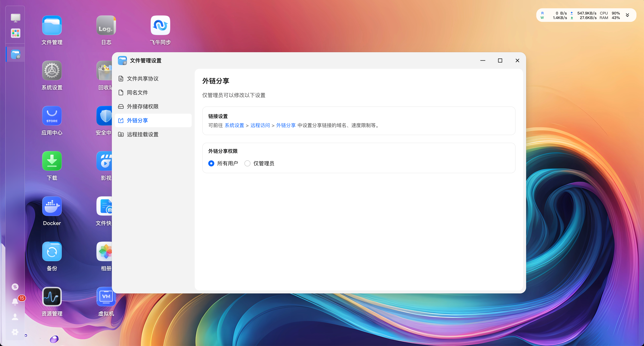Open the 回收站 trash icon
This screenshot has height=346, width=644.
[105, 70]
